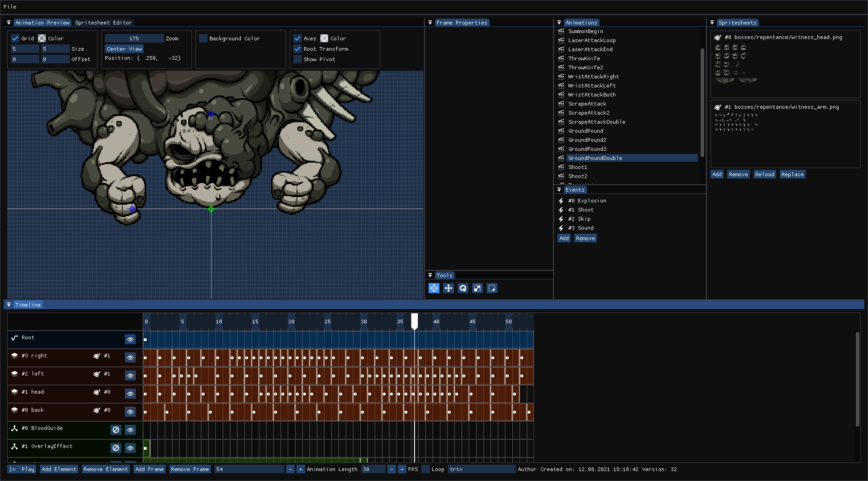Collapse the Events panel arrow
This screenshot has height=481, width=868.
point(559,190)
